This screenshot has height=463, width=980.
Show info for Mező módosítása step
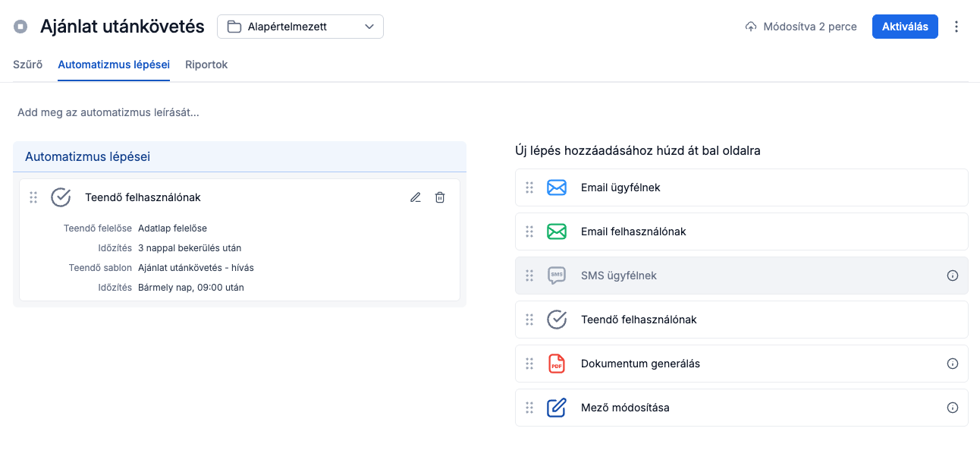click(x=953, y=408)
